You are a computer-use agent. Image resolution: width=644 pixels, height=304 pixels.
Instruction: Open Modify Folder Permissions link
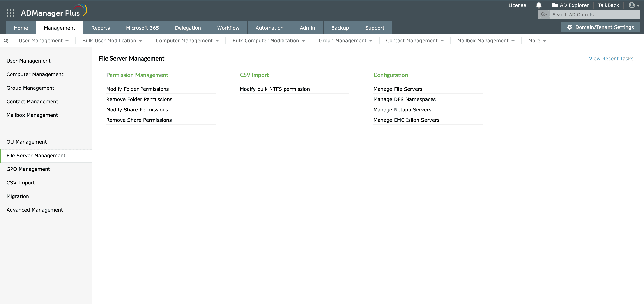(x=137, y=89)
